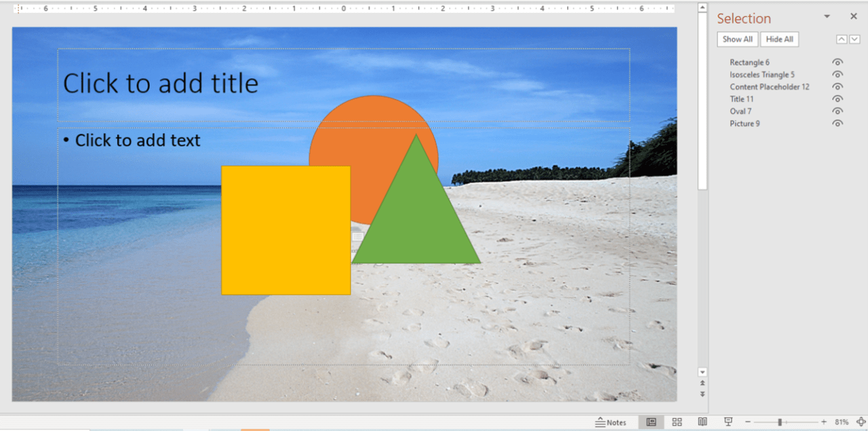Select the yellow rectangle shape on the slide
The image size is (868, 431).
[285, 230]
